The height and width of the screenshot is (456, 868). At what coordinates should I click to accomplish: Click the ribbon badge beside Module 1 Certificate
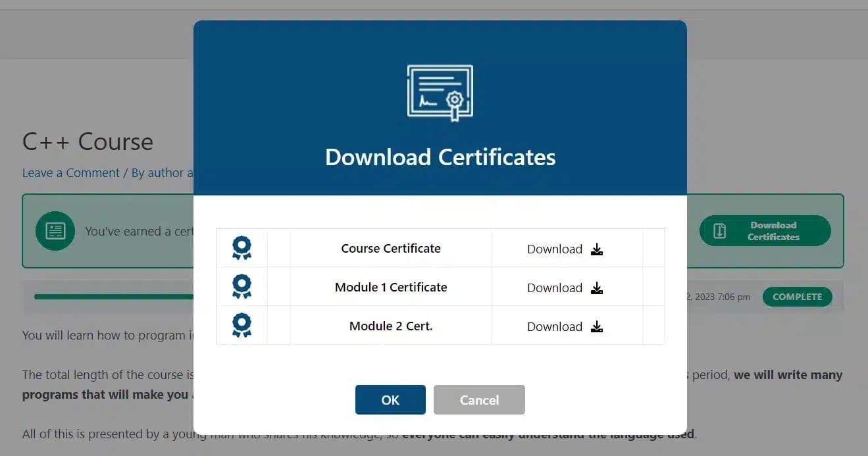pos(242,287)
